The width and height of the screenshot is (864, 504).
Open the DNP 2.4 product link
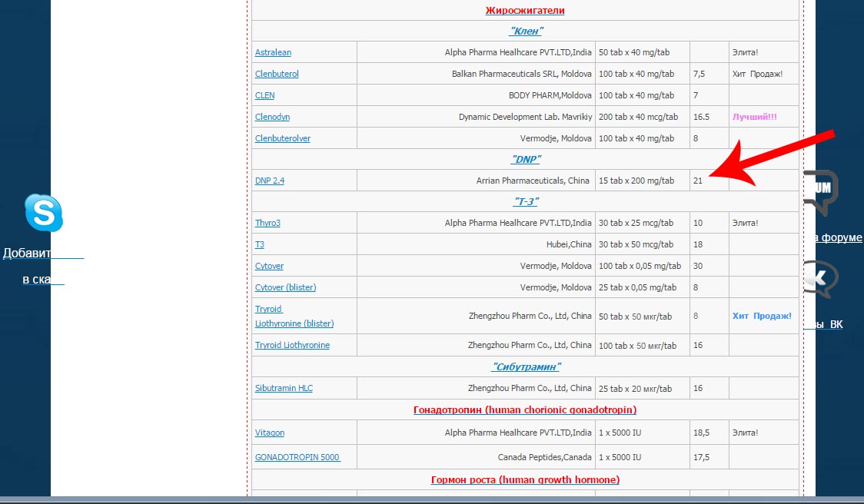point(270,181)
